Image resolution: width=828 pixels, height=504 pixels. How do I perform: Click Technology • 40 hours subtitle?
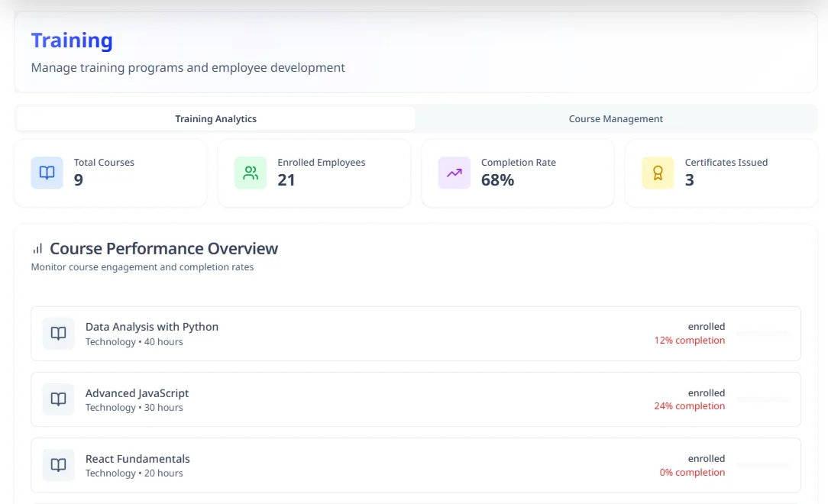(134, 342)
